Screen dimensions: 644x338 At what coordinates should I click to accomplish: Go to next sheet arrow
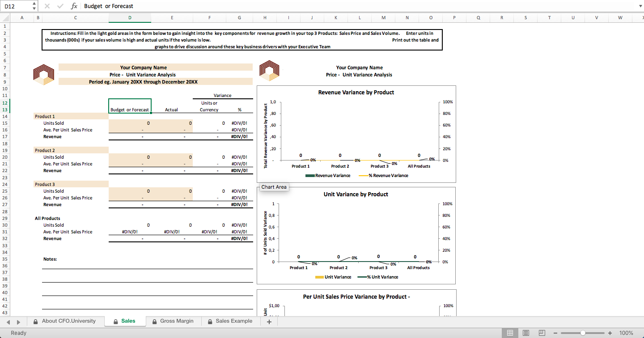point(18,321)
